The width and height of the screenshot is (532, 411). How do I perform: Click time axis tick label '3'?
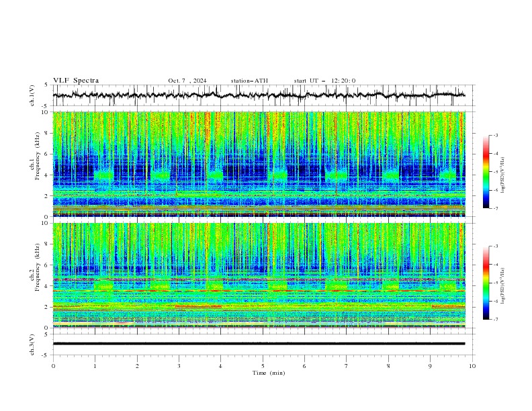pyautogui.click(x=179, y=366)
